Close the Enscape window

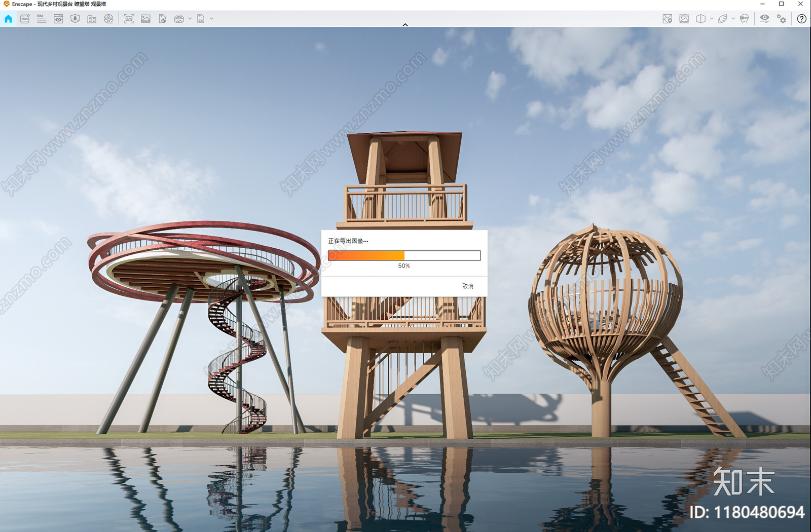pyautogui.click(x=800, y=4)
